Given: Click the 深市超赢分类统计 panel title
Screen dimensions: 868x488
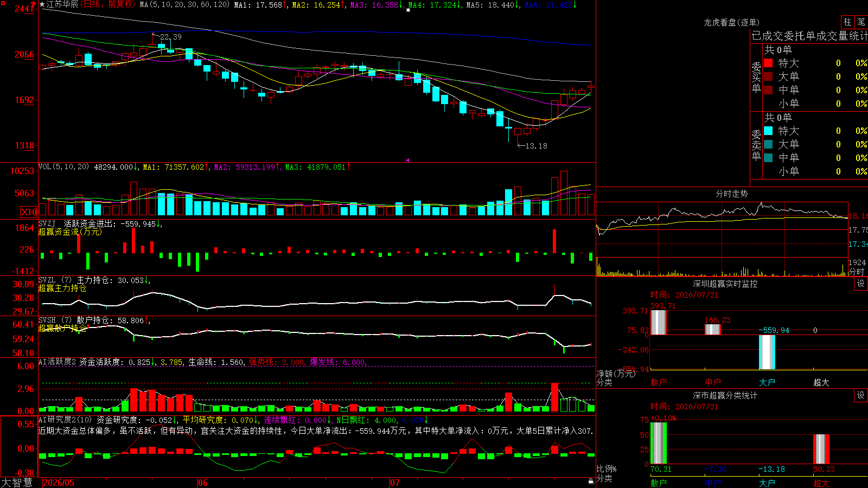Looking at the screenshot, I should pos(725,395).
